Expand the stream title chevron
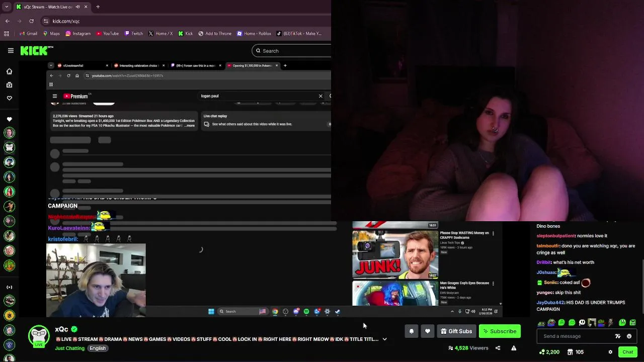 coord(384,339)
